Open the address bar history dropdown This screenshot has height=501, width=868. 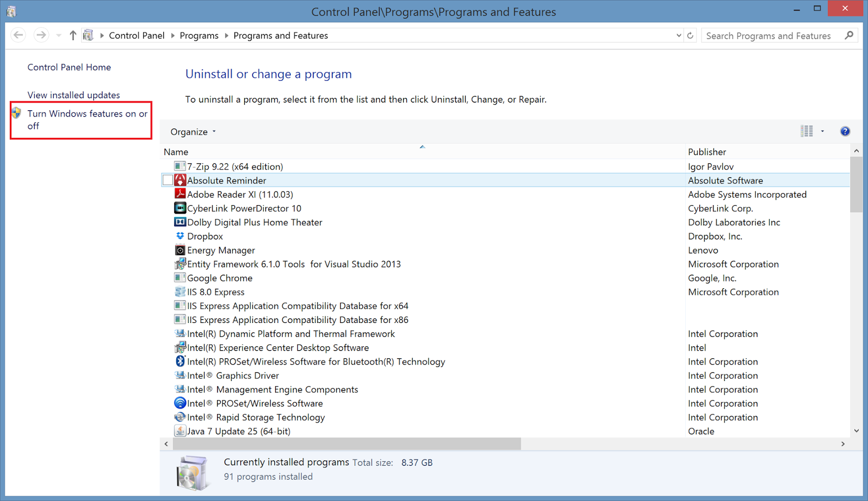[x=679, y=36]
